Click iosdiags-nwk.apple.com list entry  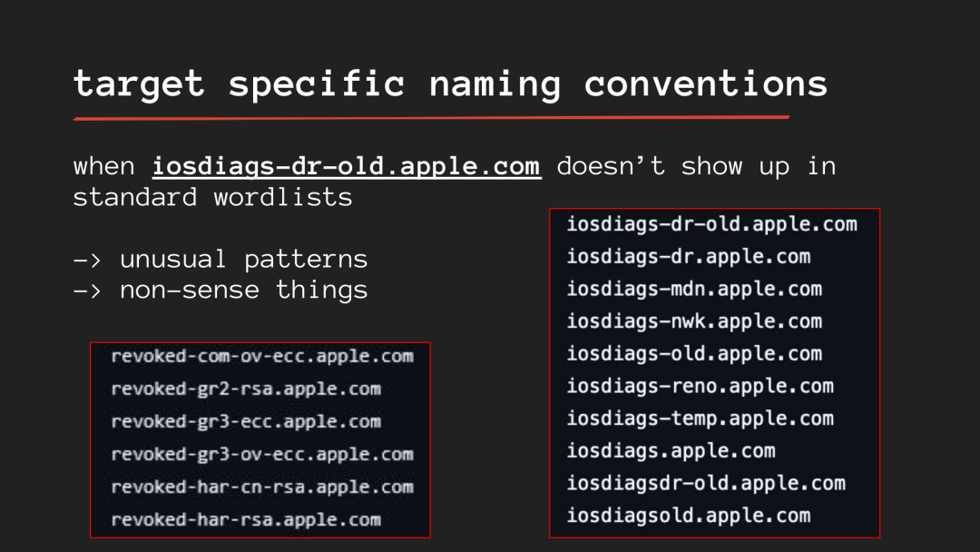click(694, 321)
